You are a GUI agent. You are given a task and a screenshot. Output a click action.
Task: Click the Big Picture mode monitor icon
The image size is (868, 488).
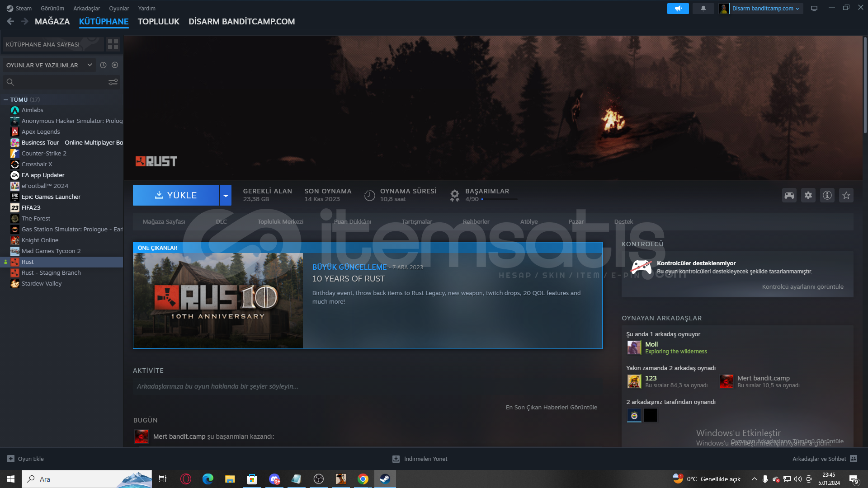tap(814, 9)
